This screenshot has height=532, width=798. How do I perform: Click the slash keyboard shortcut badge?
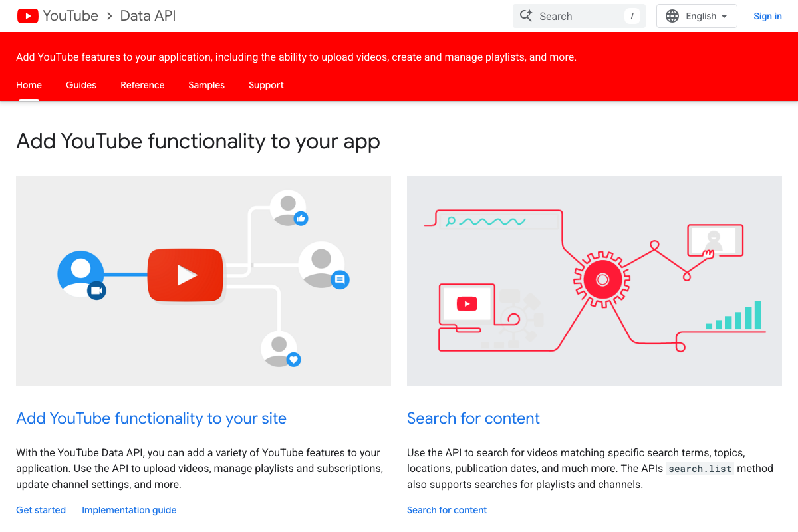pyautogui.click(x=632, y=16)
